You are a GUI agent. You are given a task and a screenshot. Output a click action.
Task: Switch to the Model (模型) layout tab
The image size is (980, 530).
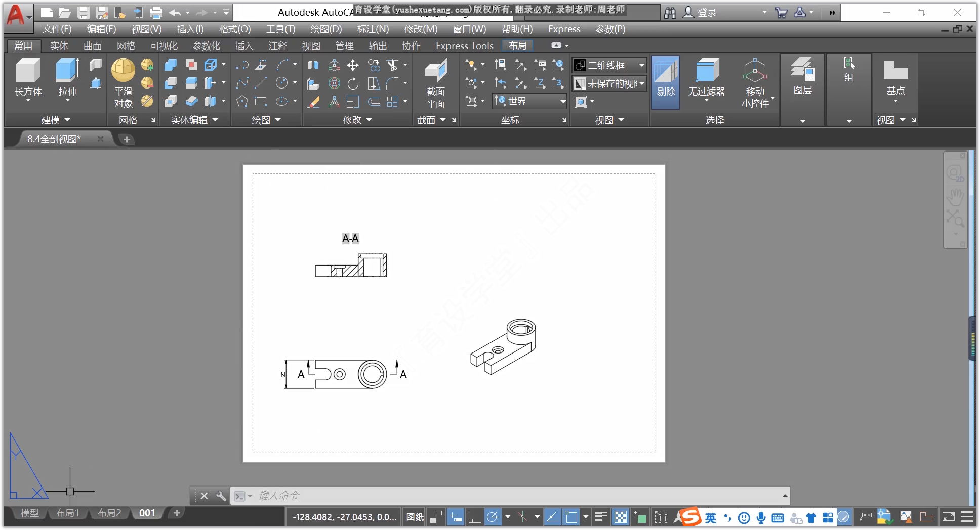(x=29, y=513)
